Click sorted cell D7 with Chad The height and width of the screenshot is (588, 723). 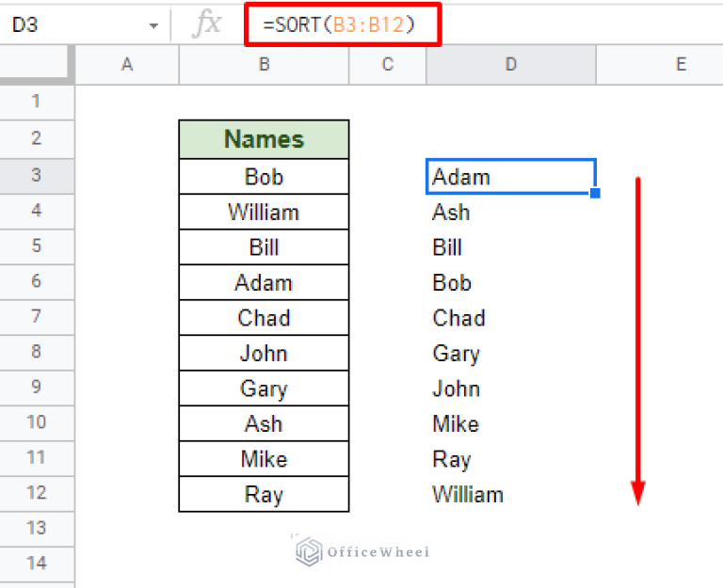pos(511,317)
